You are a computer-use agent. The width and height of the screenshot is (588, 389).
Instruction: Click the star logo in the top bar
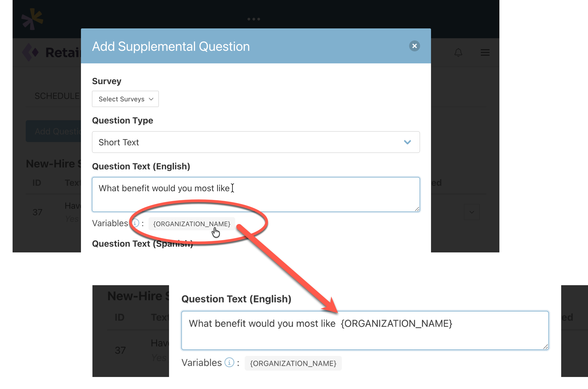coord(32,19)
